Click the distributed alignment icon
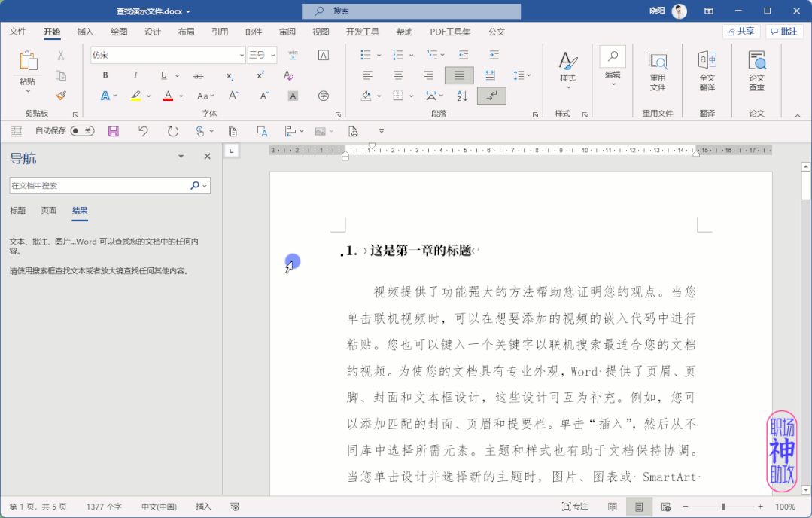 489,75
